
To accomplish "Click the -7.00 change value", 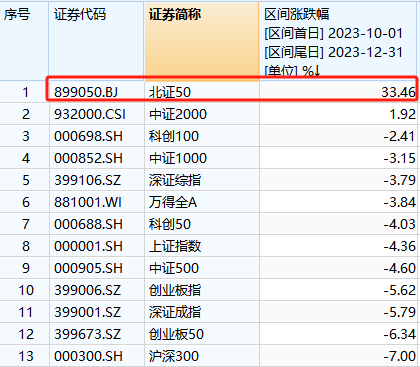I will pos(399,356).
